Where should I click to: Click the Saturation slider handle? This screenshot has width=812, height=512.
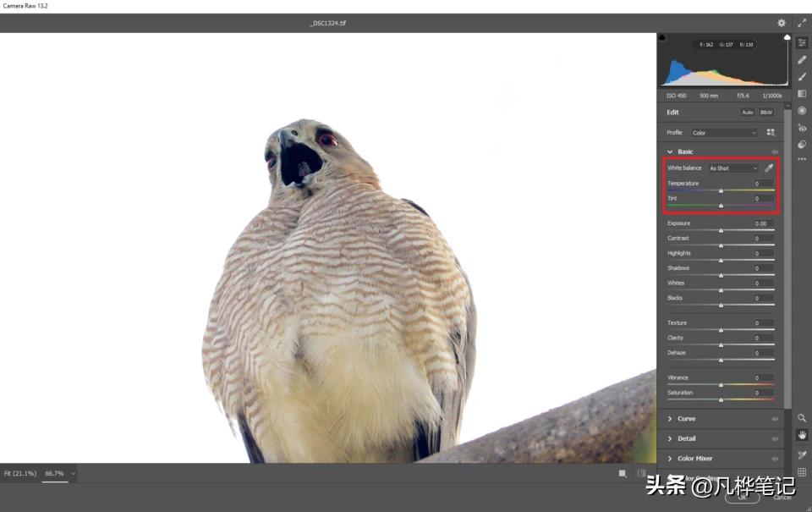[x=721, y=400]
